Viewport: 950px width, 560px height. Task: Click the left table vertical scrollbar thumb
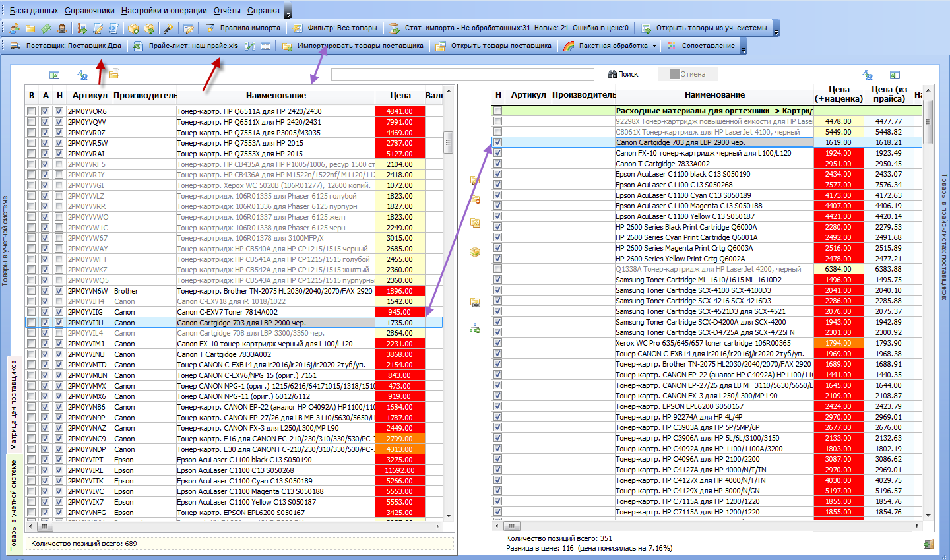click(449, 142)
